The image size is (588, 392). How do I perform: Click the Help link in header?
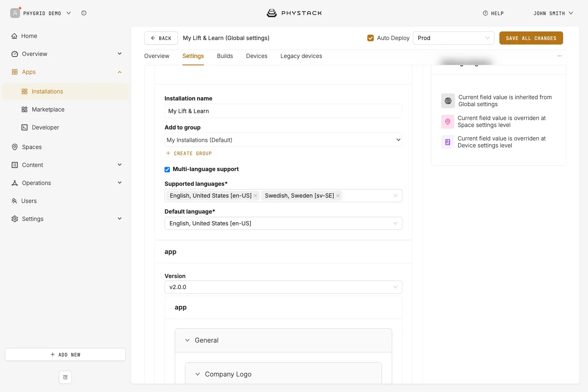(x=493, y=13)
